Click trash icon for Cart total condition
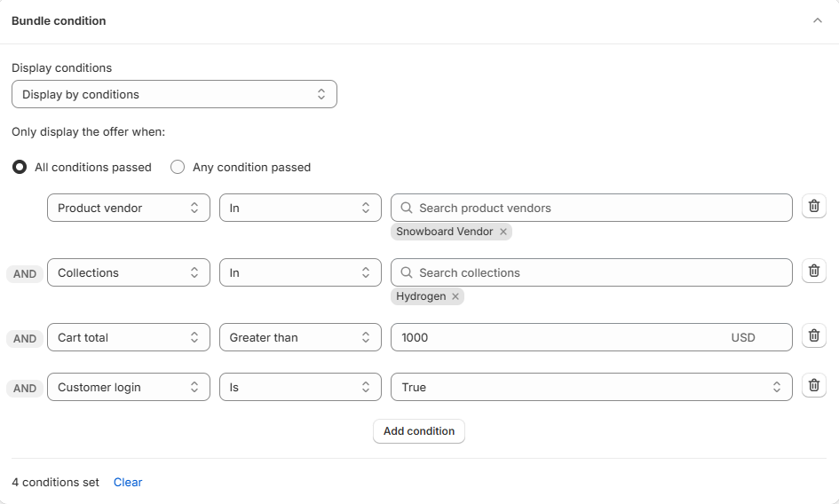This screenshot has height=504, width=839. pos(813,335)
